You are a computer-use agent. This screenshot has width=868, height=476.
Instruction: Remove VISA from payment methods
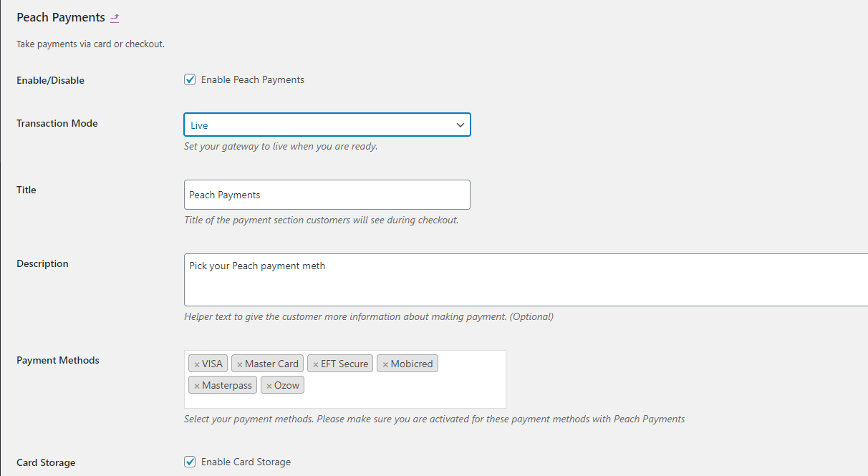point(197,364)
